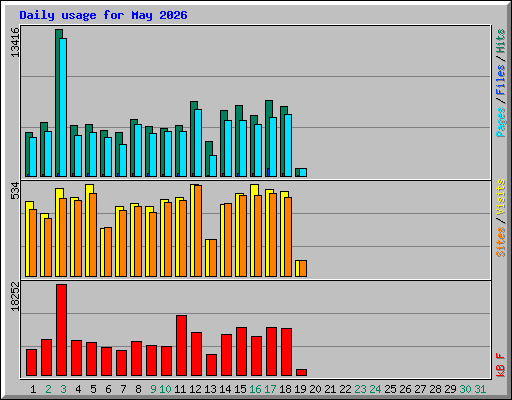Image resolution: width=512 pixels, height=400 pixels.
Task: Click day 14 on the x-axis
Action: coord(225,389)
